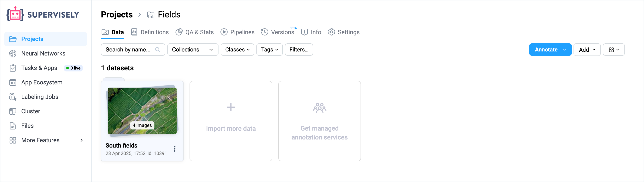Expand More Features submenu arrow
Viewport: 644px width, 182px height.
82,140
